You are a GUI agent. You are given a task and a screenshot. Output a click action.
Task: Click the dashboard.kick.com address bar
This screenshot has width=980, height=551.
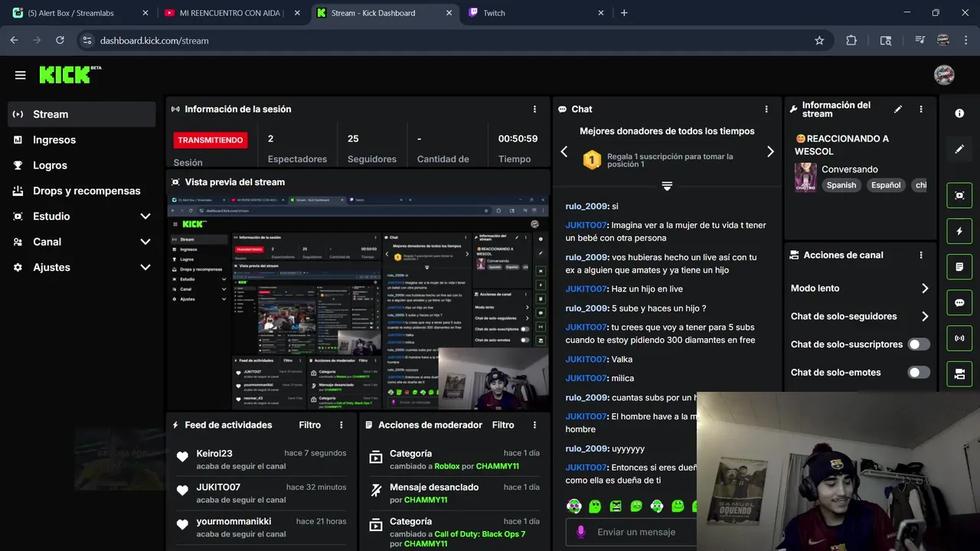pos(452,41)
